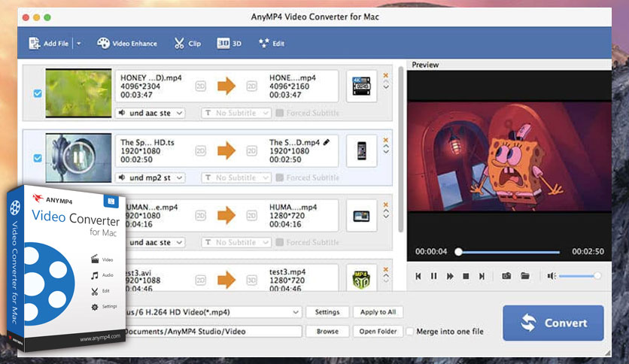The image size is (629, 364).
Task: Click the orange arrow in test3.avi row
Action: (226, 280)
